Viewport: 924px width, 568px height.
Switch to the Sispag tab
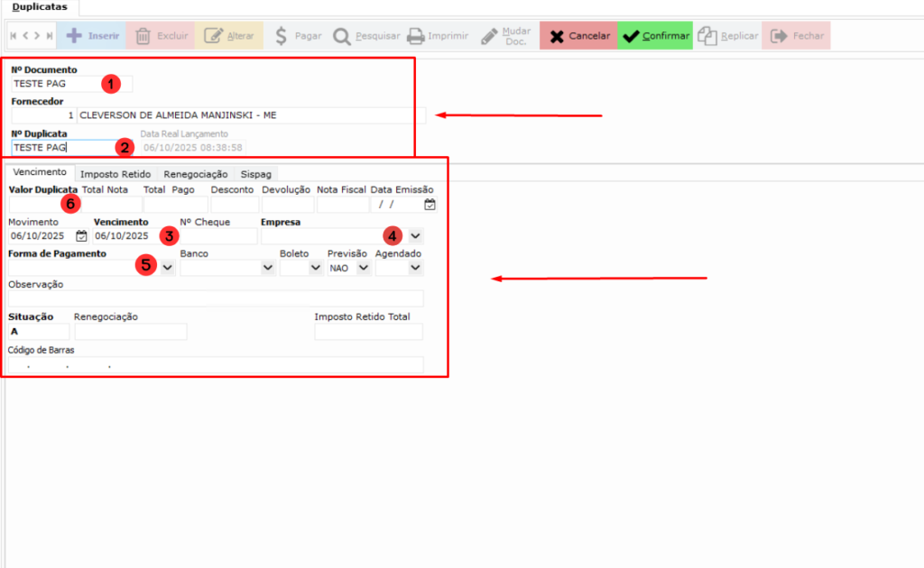point(255,173)
